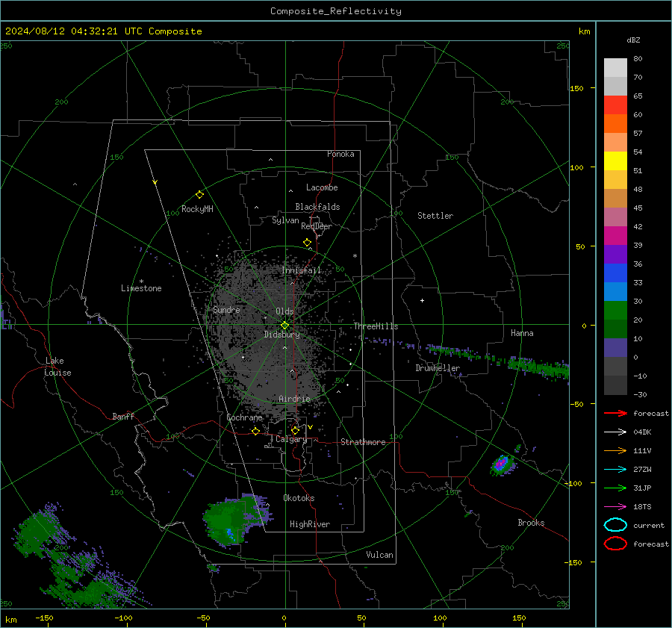Click the yellow diamond marker above RedDeer
672x628 pixels.
point(307,243)
